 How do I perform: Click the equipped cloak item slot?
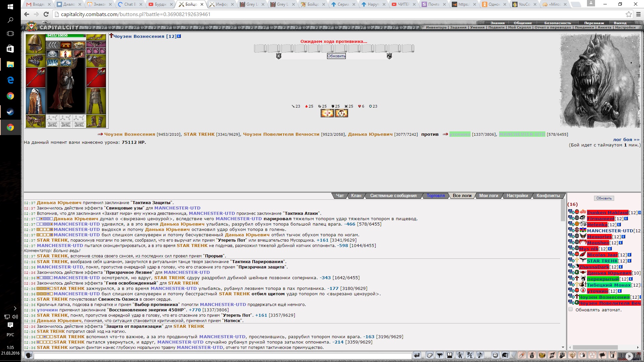(35, 101)
